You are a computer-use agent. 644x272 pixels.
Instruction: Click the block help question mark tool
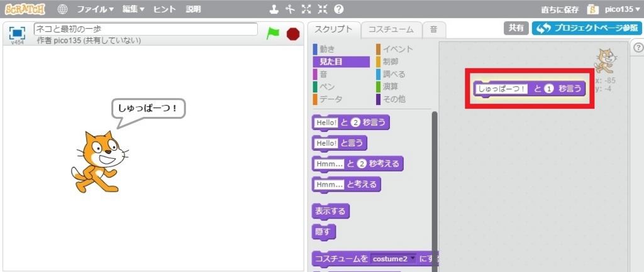click(x=339, y=9)
